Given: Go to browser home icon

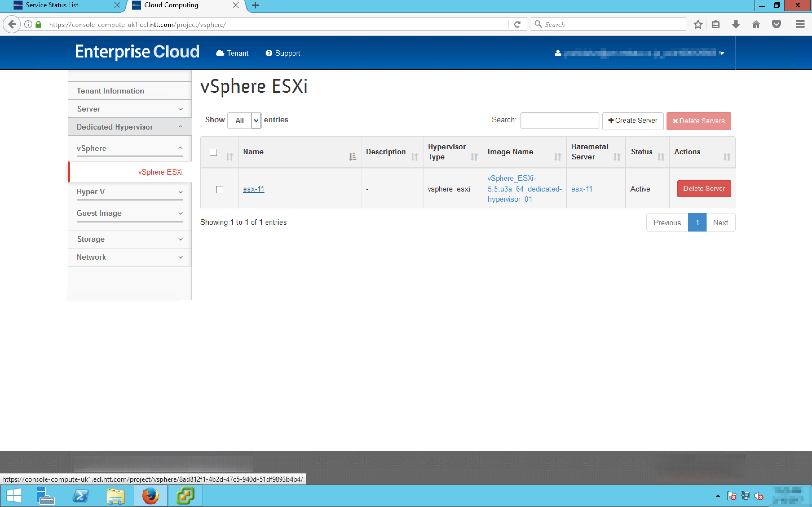Looking at the screenshot, I should coord(756,25).
